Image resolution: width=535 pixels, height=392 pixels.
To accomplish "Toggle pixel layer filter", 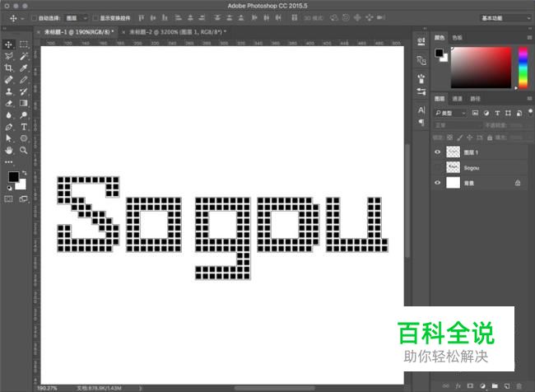I will (x=475, y=113).
